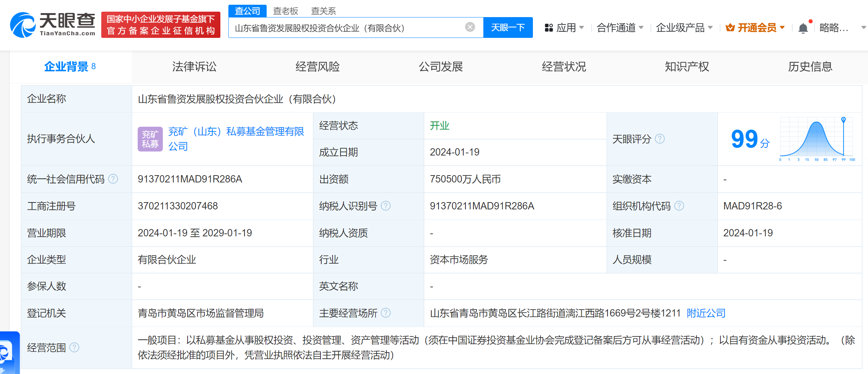Expand the 应用 dropdown menu
This screenshot has height=374, width=868.
[x=564, y=28]
